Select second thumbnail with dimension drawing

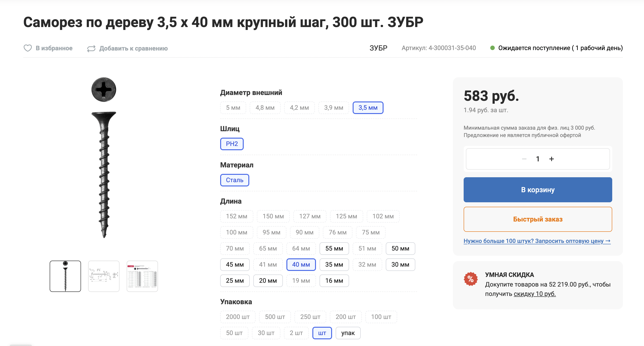[x=104, y=276]
